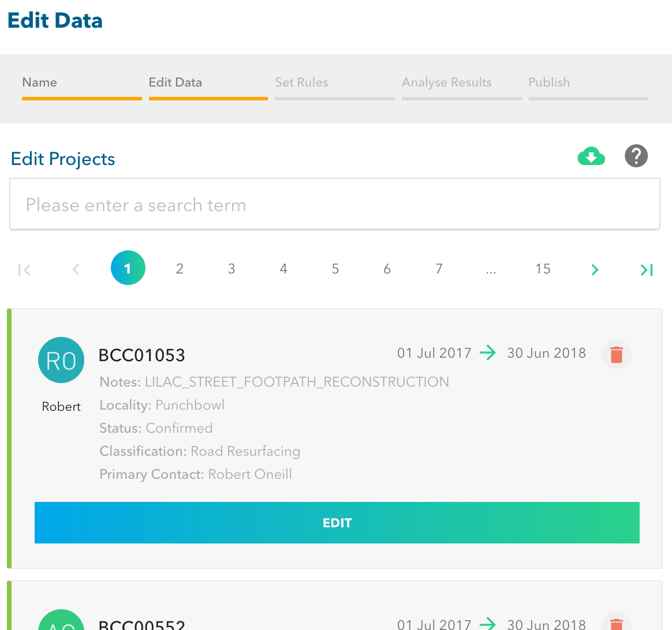Screen dimensions: 672x630
Task: Delete project BCC01053 with the trash icon
Action: [x=616, y=354]
